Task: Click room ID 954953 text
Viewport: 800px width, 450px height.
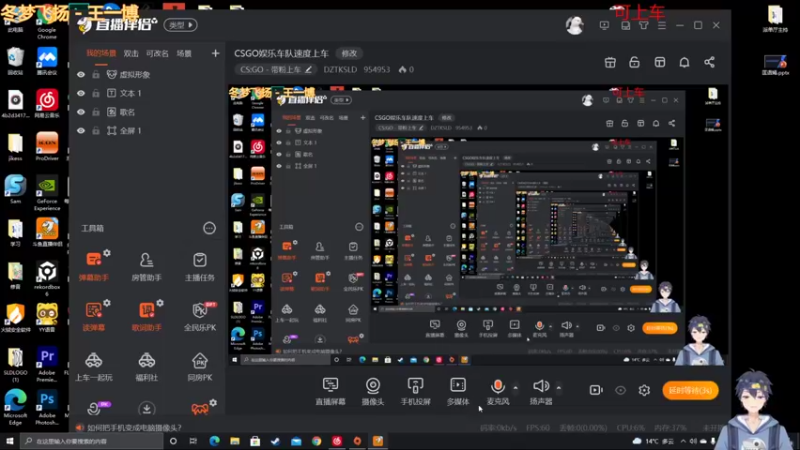Action: pyautogui.click(x=377, y=69)
